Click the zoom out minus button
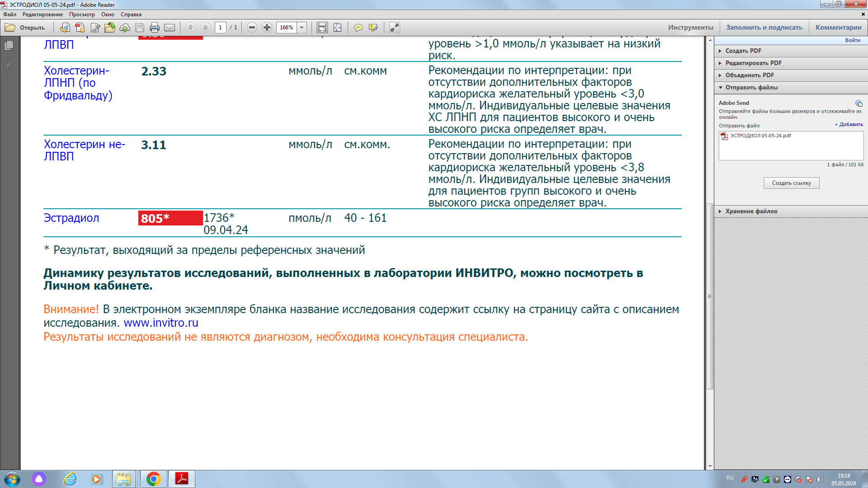Screen dimensions: 868x488 (252, 28)
